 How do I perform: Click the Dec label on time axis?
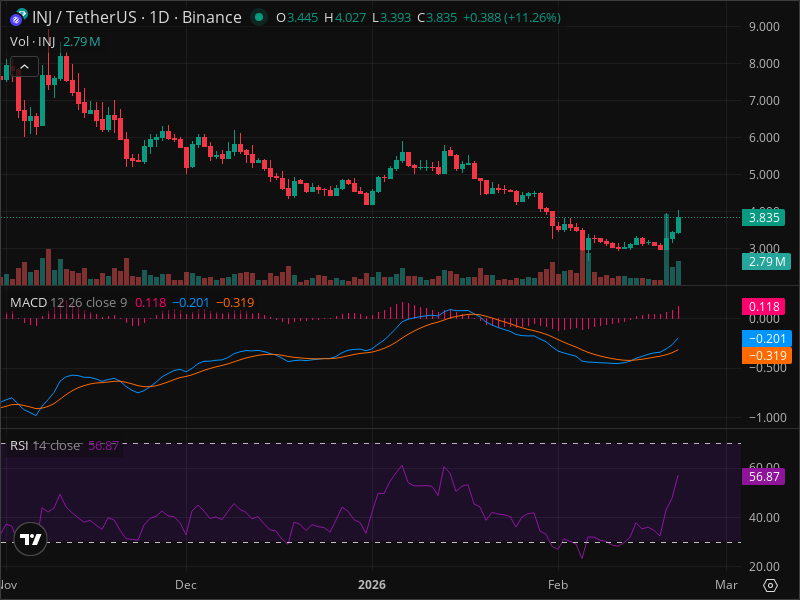coord(186,585)
